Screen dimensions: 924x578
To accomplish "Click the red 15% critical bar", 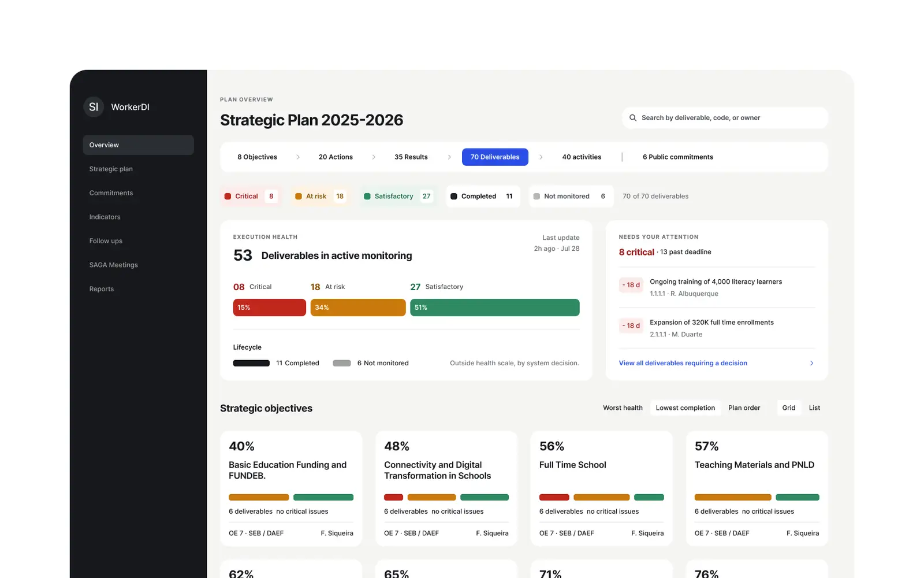I will tap(270, 307).
